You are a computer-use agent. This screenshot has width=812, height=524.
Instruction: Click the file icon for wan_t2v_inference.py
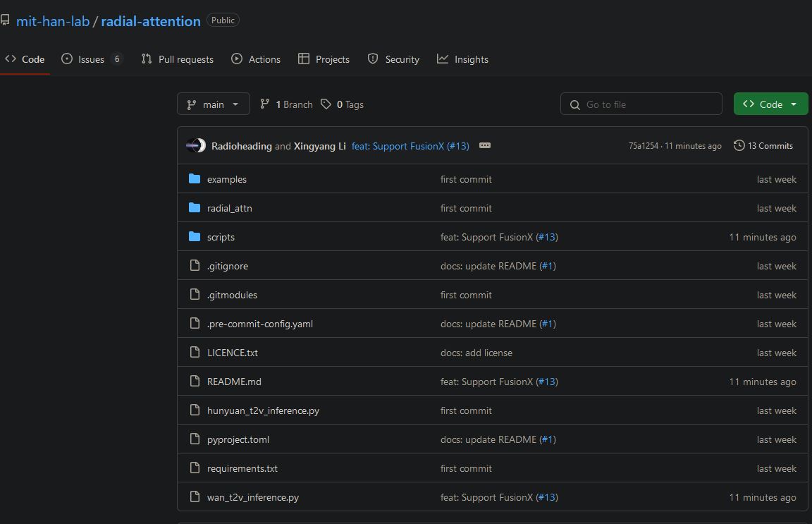point(195,497)
